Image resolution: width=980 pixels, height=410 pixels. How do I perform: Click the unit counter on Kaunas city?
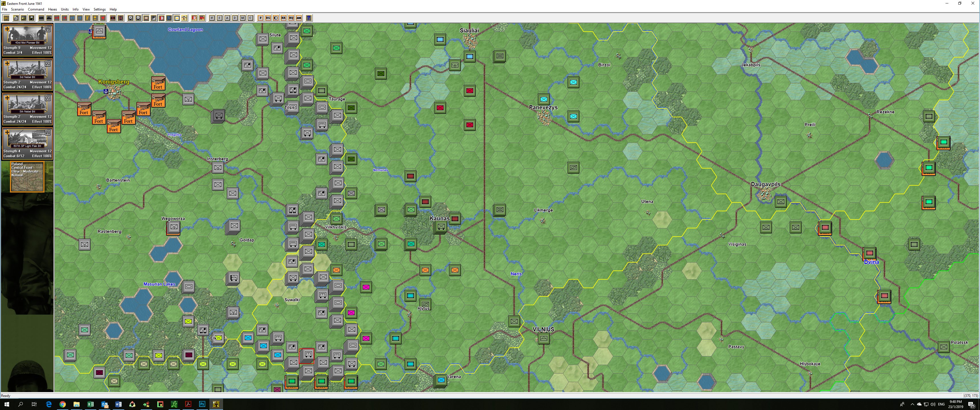coord(440,227)
